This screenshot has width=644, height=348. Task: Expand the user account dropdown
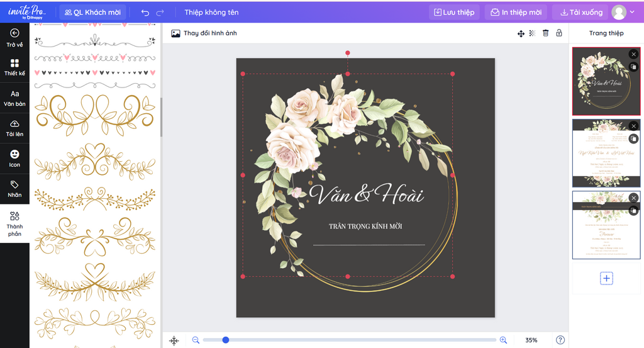click(x=633, y=12)
